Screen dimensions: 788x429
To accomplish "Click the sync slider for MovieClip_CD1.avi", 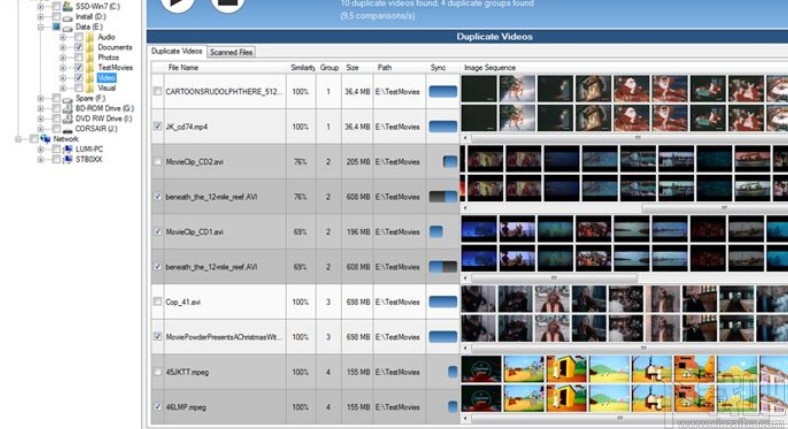I will coord(436,232).
